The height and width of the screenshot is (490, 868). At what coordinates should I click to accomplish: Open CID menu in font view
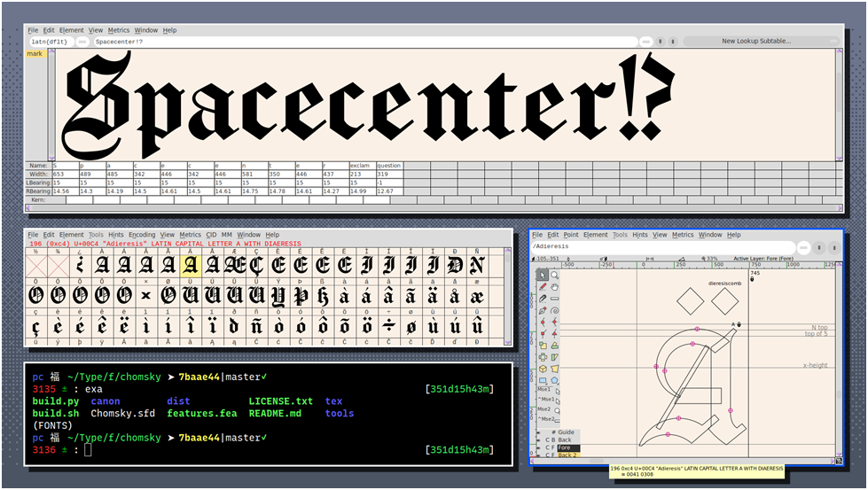[x=212, y=235]
